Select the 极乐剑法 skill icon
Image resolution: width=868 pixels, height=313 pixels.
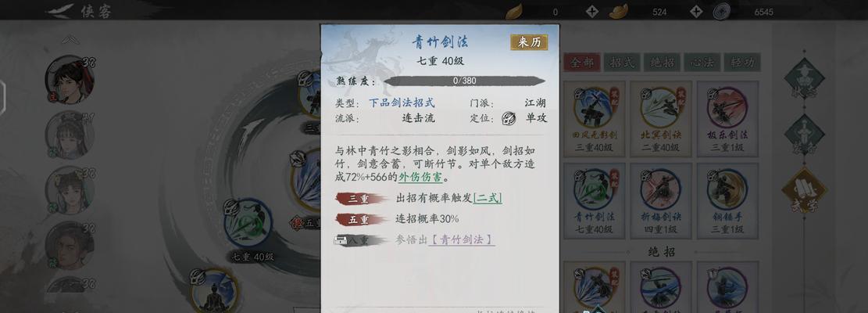tap(727, 107)
